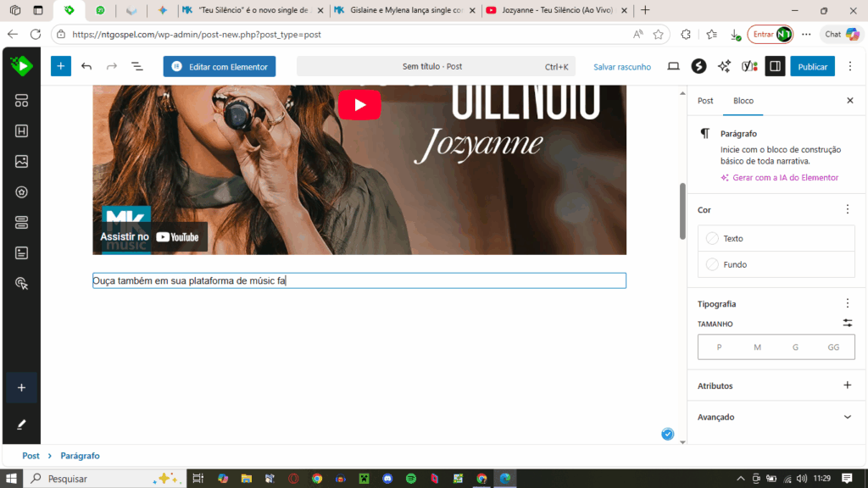Open the desktop preview view icon

673,66
